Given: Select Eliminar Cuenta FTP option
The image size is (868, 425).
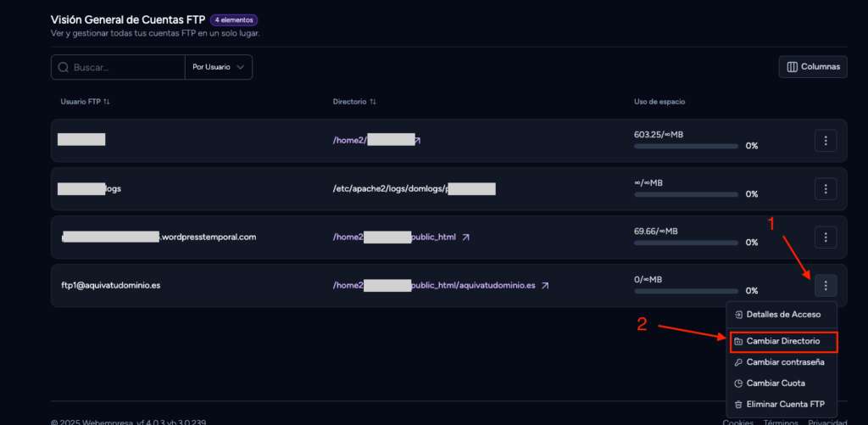Looking at the screenshot, I should click(782, 405).
